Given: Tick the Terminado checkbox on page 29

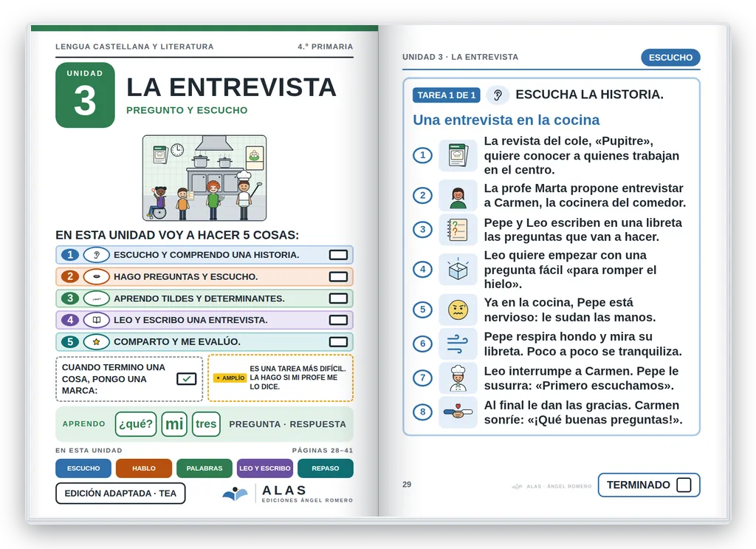Looking at the screenshot, I should point(684,485).
